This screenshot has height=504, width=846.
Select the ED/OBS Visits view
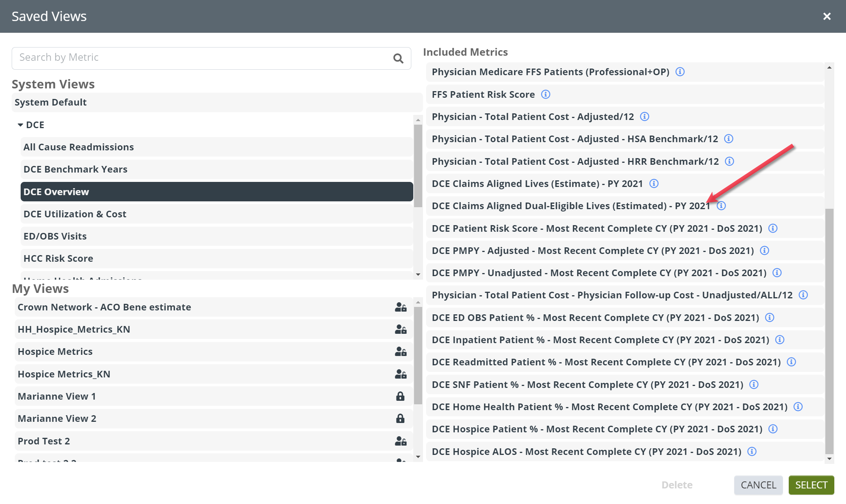coord(217,236)
